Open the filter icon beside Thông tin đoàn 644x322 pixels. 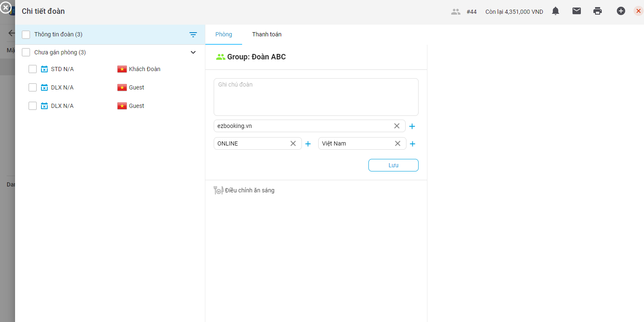coord(193,35)
